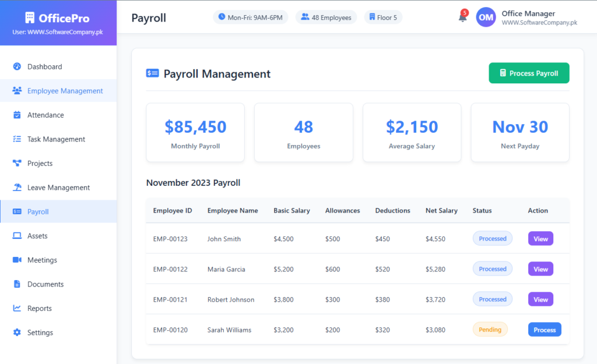Process Sarah Williams' pending payroll
Image resolution: width=597 pixels, height=364 pixels.
pyautogui.click(x=545, y=330)
